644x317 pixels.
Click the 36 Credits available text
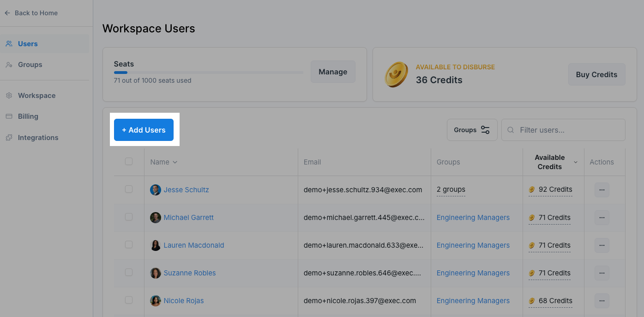tap(439, 80)
